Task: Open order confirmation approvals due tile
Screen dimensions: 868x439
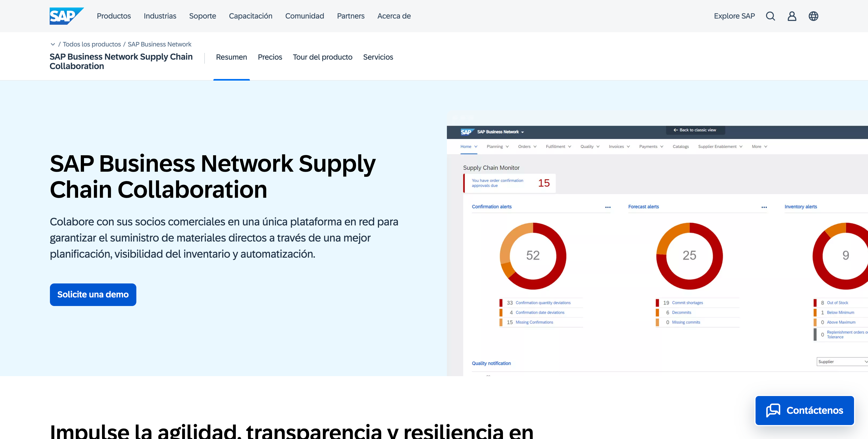Action: coord(509,183)
